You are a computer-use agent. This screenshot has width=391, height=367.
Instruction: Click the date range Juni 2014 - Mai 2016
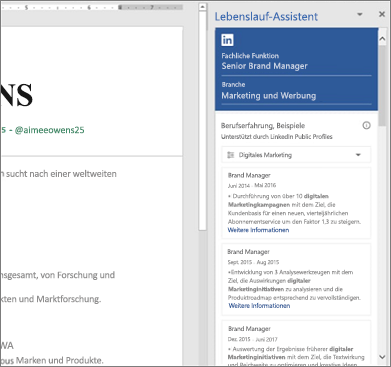(252, 185)
